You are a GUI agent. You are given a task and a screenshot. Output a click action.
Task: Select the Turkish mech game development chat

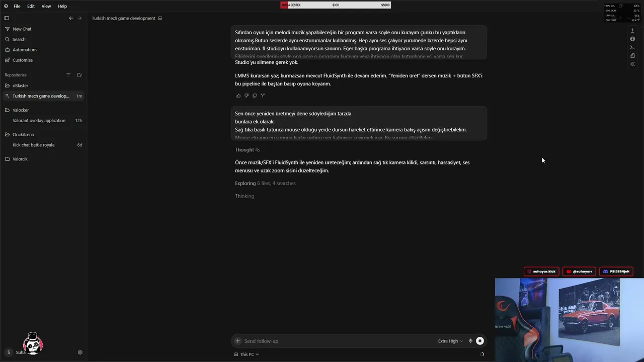(42, 96)
